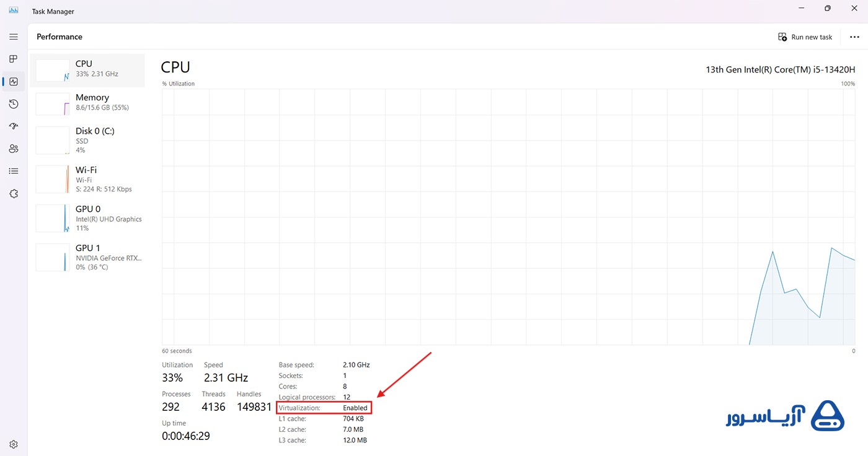
Task: Click the Up time 0:00:46:29 value
Action: [186, 436]
